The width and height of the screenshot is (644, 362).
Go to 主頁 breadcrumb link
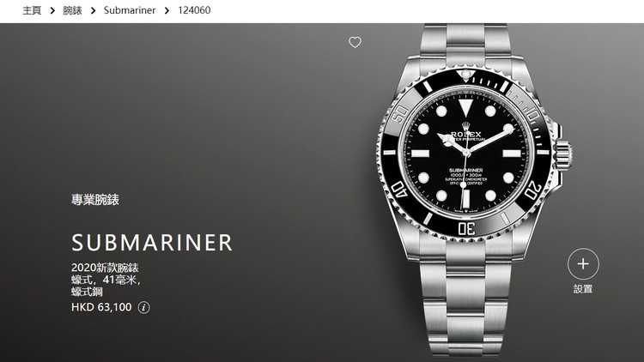click(x=32, y=10)
